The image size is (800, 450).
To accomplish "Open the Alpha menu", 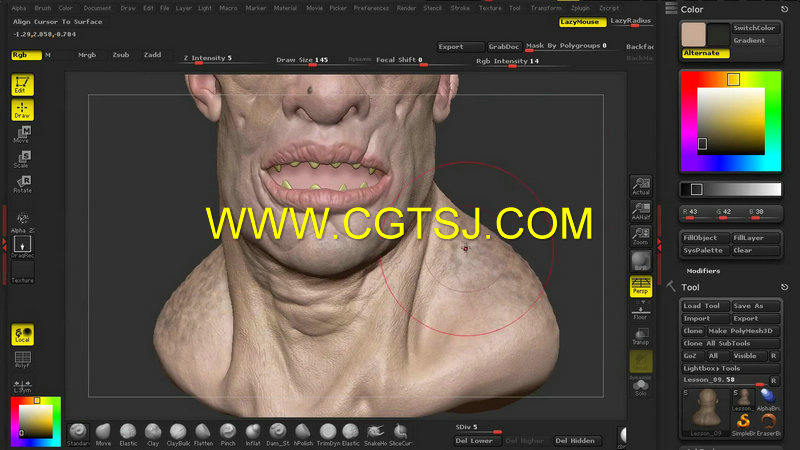I will tap(19, 8).
